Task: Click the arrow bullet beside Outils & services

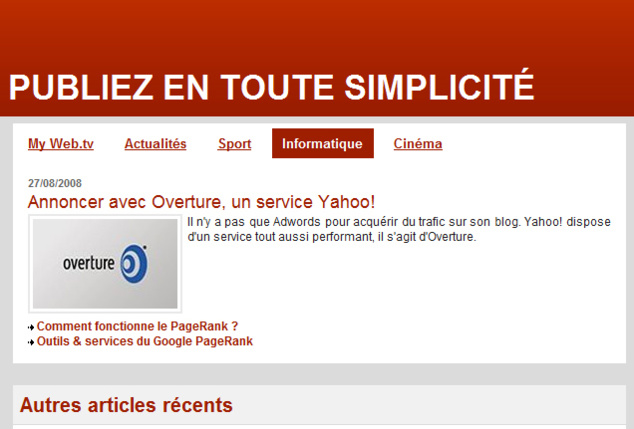Action: [31, 342]
